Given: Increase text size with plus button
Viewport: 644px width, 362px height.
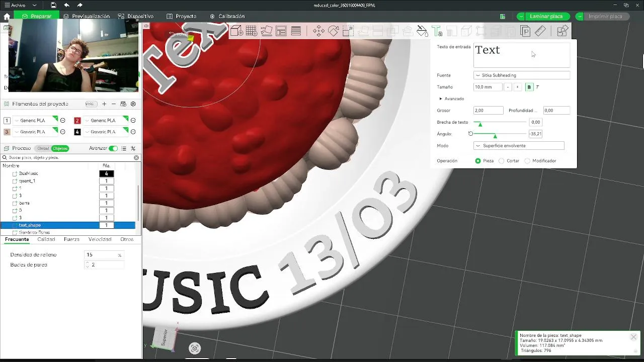Looking at the screenshot, I should tap(517, 87).
